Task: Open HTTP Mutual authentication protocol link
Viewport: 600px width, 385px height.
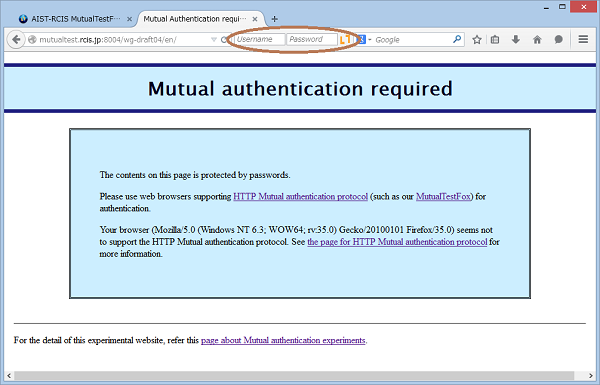Action: 300,197
